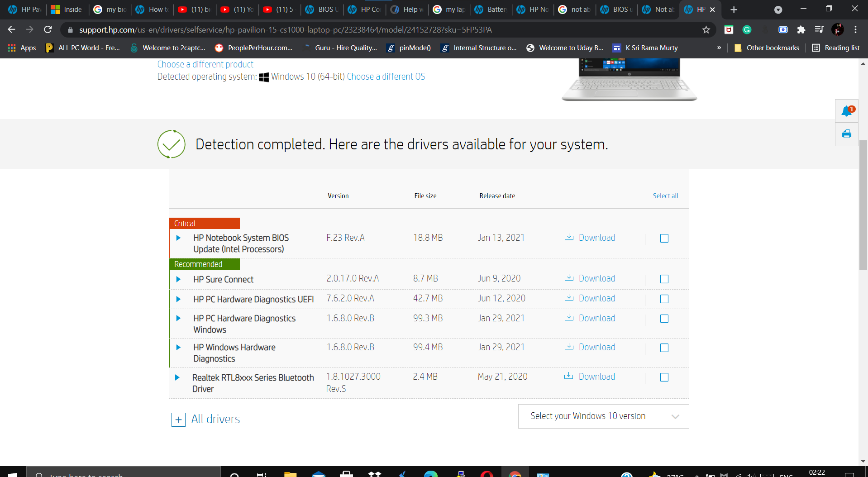The image size is (868, 477).
Task: Click the McAfee WebAdvisor extension icon
Action: click(729, 30)
